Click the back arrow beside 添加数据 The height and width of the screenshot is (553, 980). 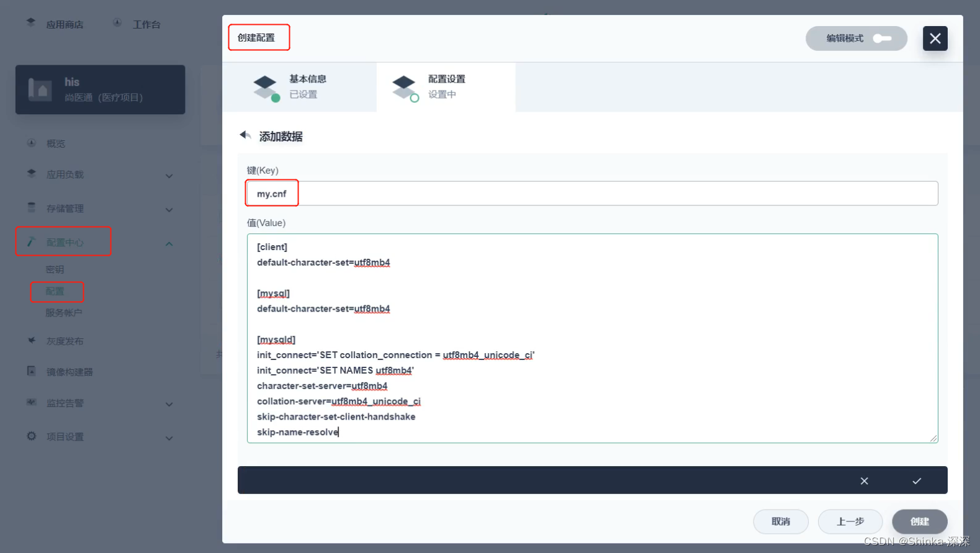[x=245, y=135]
